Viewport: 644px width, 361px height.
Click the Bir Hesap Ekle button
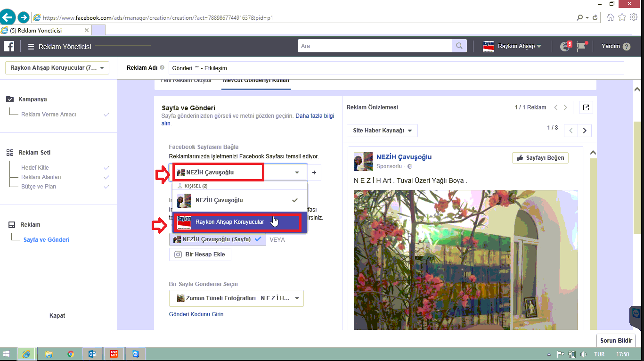200,254
